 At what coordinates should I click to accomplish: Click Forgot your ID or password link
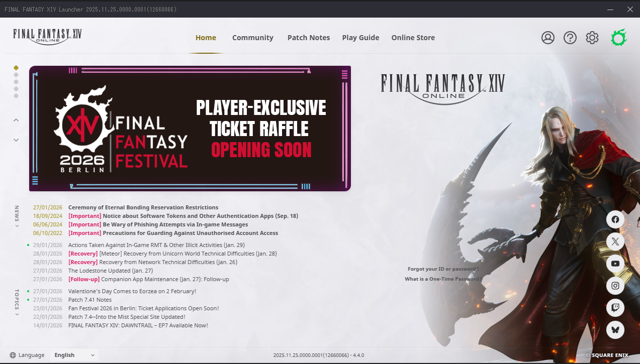443,269
